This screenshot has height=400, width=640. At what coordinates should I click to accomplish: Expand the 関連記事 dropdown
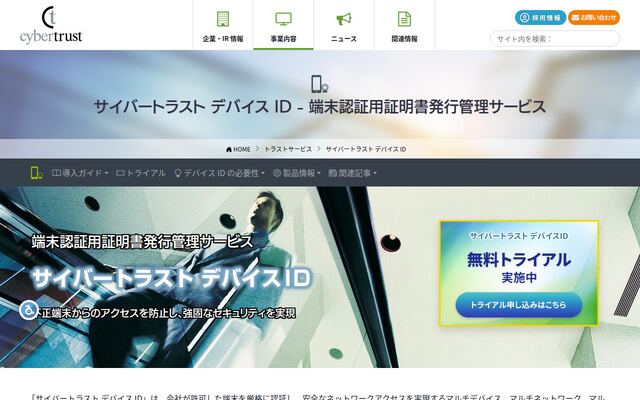tap(352, 173)
